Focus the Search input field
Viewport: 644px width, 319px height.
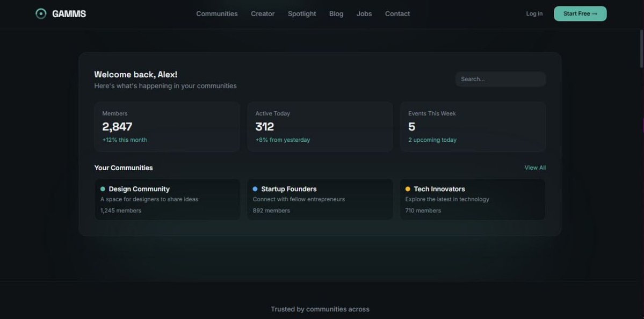click(x=500, y=79)
